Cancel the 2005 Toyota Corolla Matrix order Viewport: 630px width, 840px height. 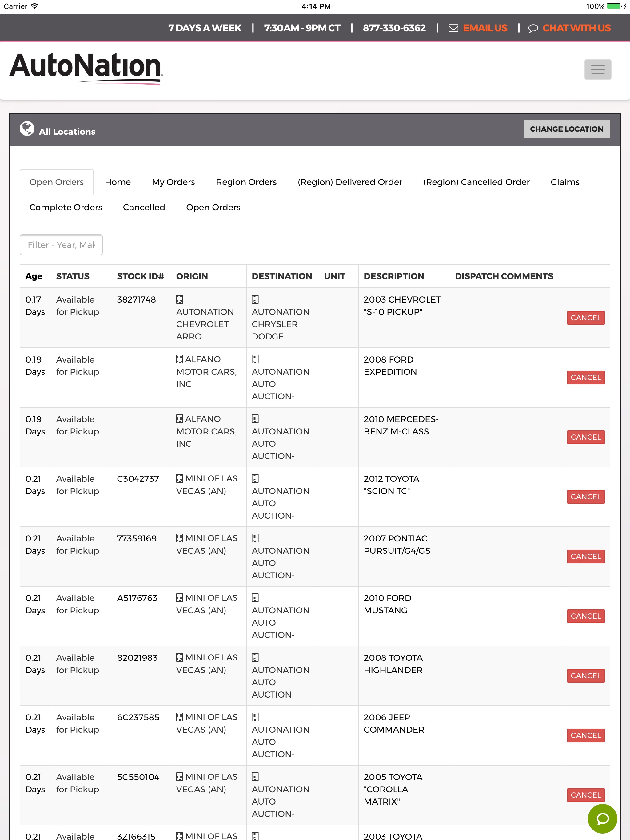tap(585, 795)
